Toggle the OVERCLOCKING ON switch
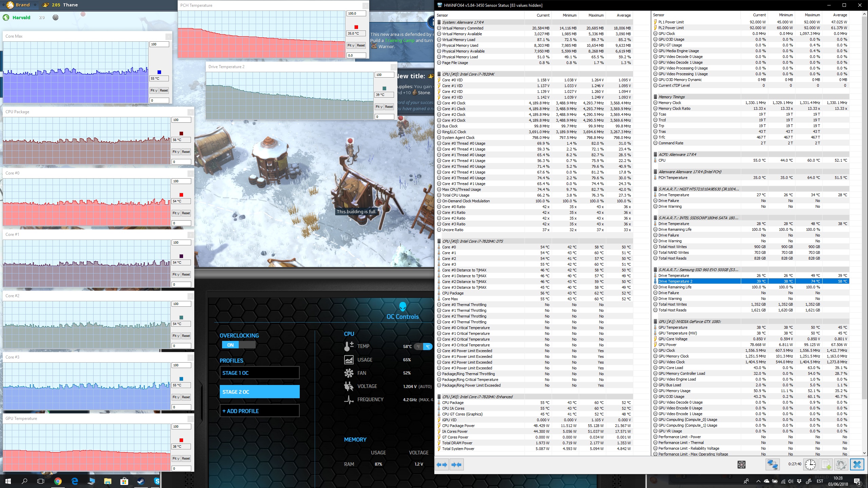This screenshot has width=868, height=488. (239, 345)
